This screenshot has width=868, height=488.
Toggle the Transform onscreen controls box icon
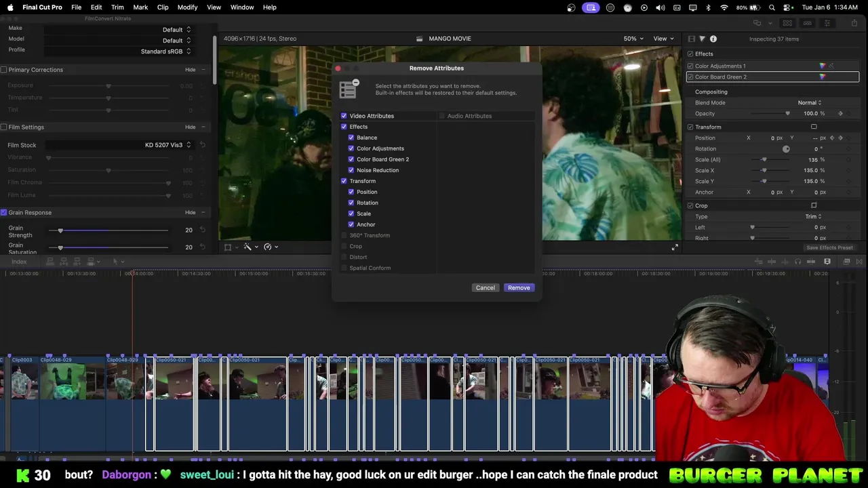(814, 127)
